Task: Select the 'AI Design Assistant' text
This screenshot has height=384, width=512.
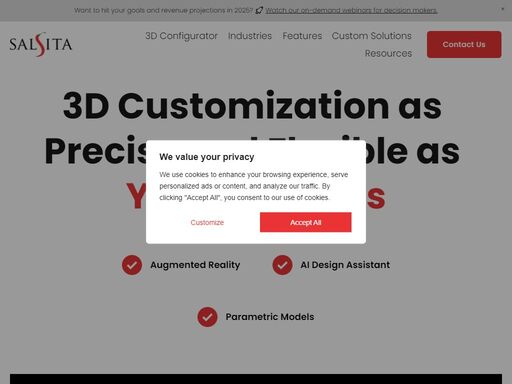Action: coord(345,265)
